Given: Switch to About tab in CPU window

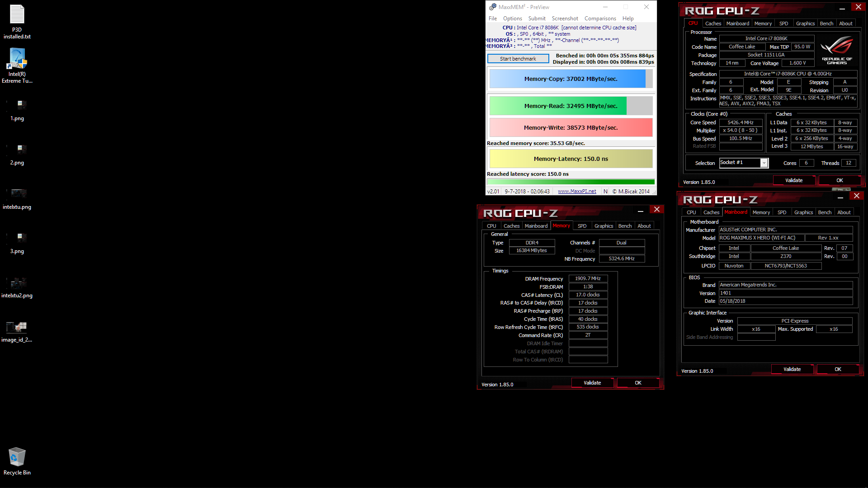Looking at the screenshot, I should pos(846,23).
